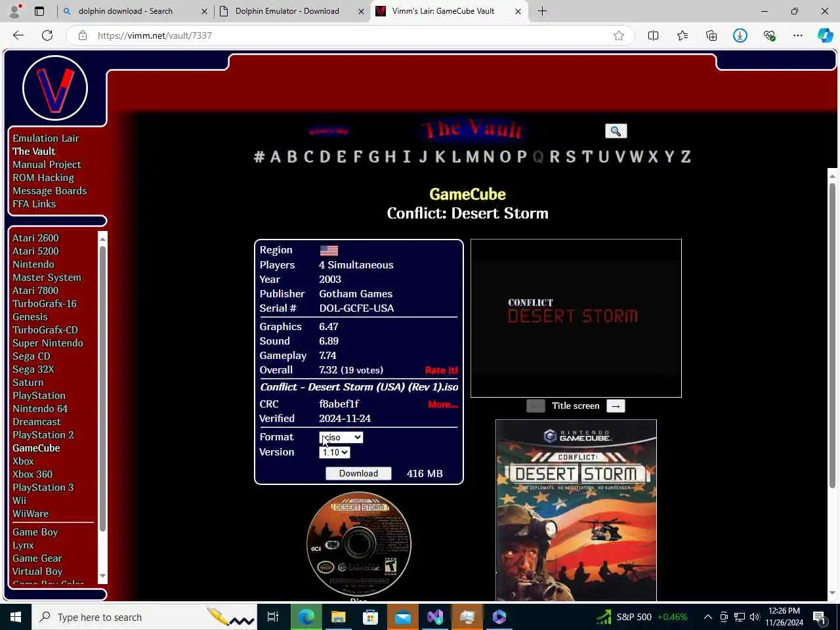
Task: Show hidden system tray icons
Action: pos(707,617)
